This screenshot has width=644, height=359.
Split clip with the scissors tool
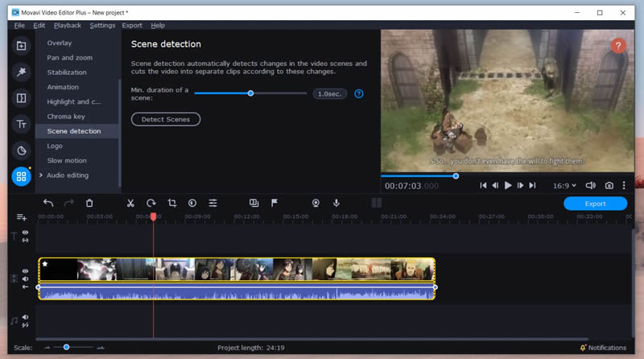(x=130, y=203)
